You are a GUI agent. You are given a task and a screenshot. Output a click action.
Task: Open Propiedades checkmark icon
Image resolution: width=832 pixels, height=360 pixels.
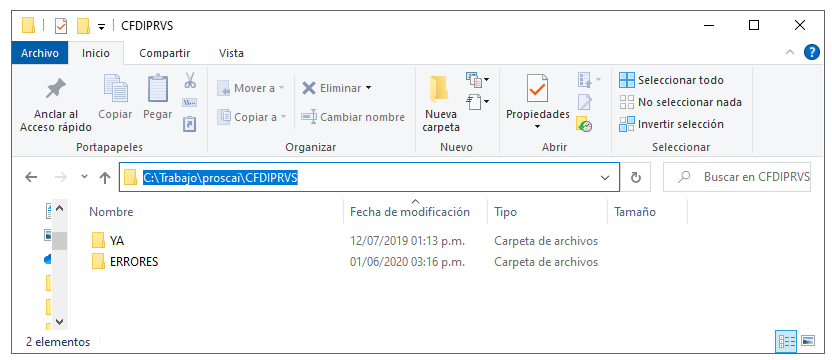pyautogui.click(x=537, y=89)
